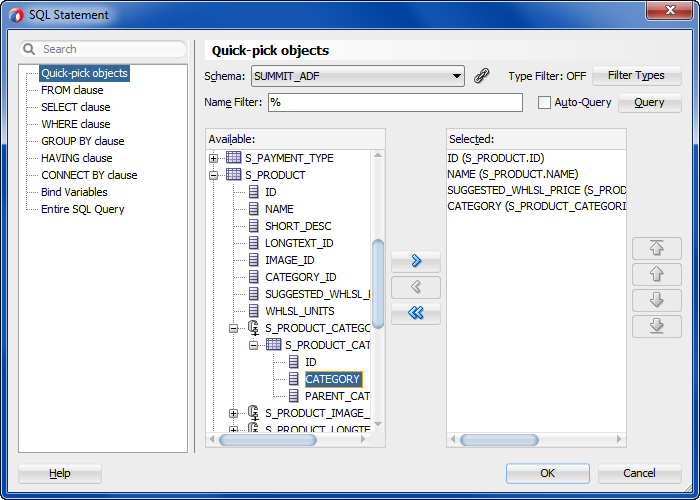The height and width of the screenshot is (500, 700).
Task: Select CATEGORY (S_PRODUCT_CATEGORI entry in Selected list
Action: click(536, 206)
